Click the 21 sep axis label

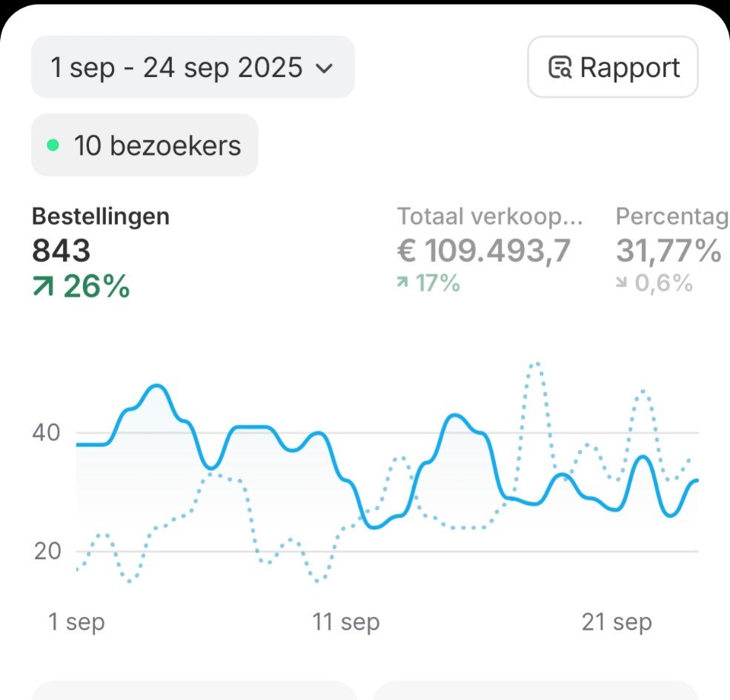(617, 622)
